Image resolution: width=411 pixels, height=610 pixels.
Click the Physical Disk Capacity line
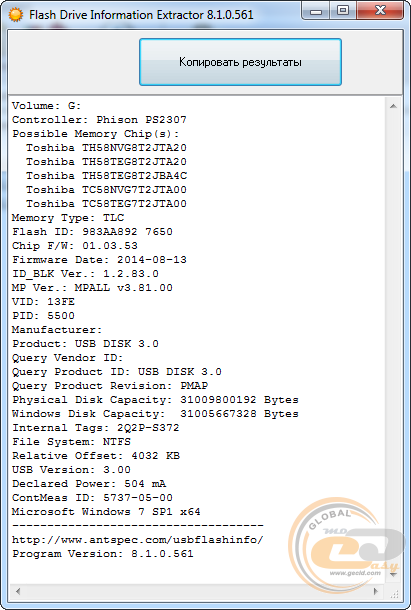point(155,400)
